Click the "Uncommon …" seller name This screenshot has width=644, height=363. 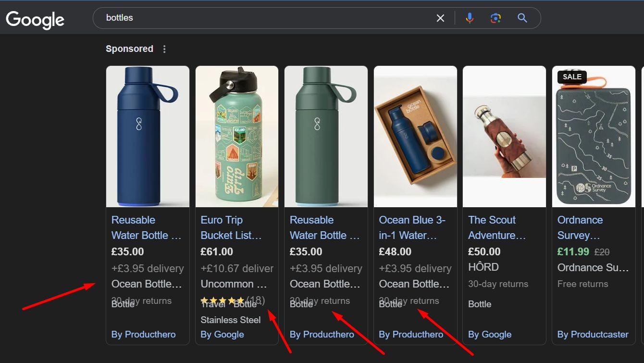(x=234, y=284)
